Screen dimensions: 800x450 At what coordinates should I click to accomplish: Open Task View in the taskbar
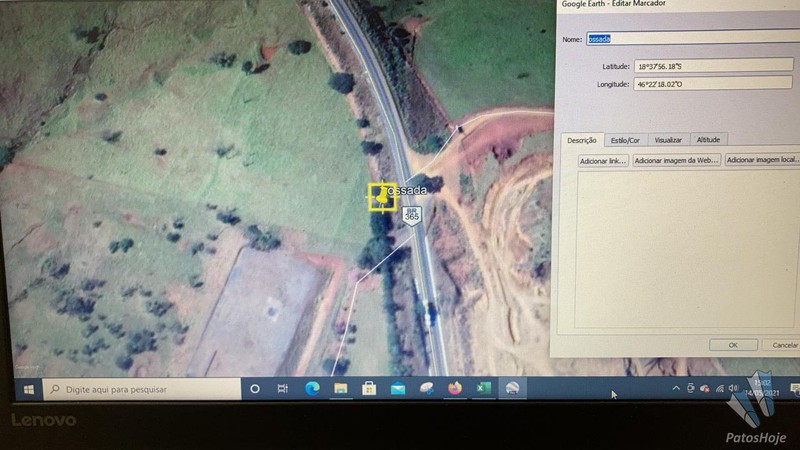tap(282, 389)
